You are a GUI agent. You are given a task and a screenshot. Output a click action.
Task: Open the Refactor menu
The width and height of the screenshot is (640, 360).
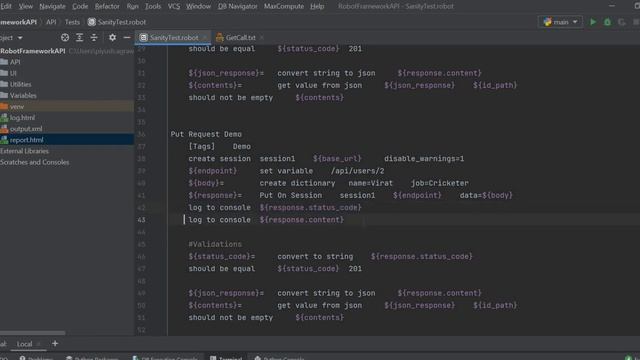click(107, 6)
